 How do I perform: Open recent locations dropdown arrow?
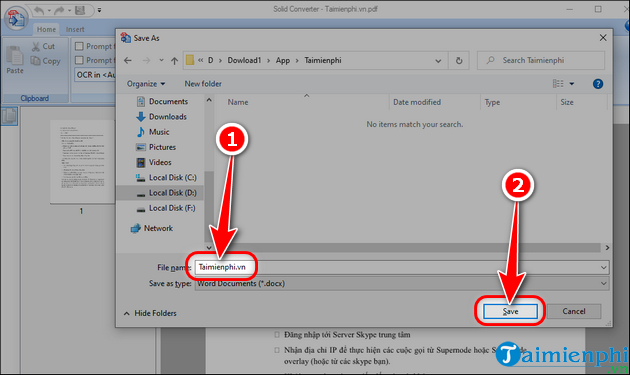click(x=161, y=60)
